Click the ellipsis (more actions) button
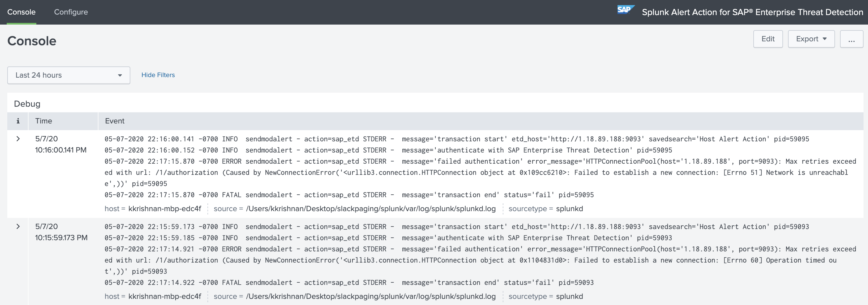 [x=852, y=39]
